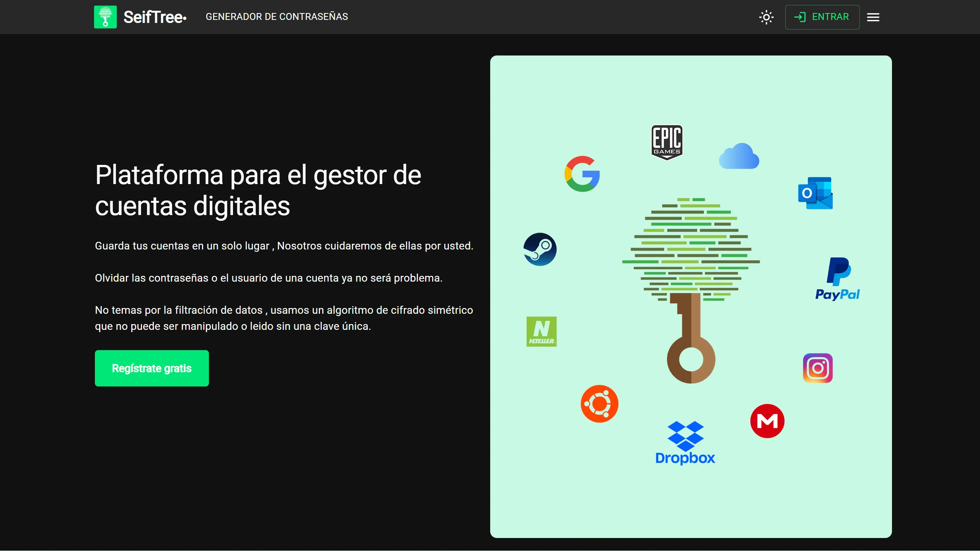Open the hamburger menu
The height and width of the screenshot is (551, 980).
click(x=873, y=17)
